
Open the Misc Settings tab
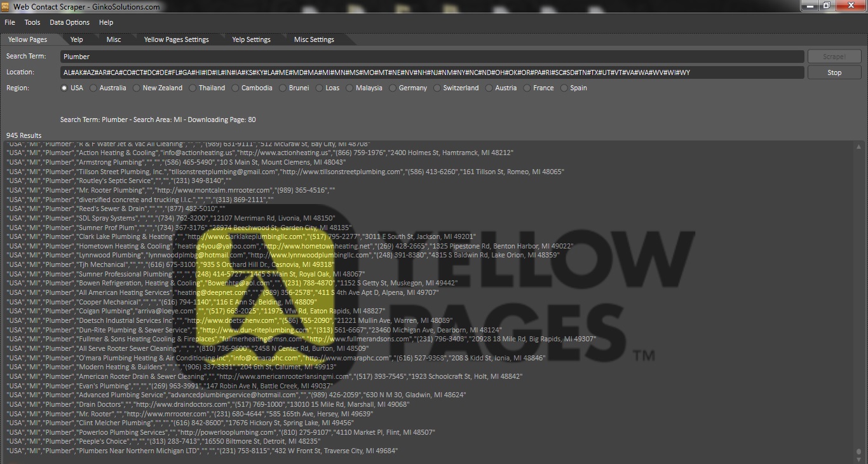314,39
